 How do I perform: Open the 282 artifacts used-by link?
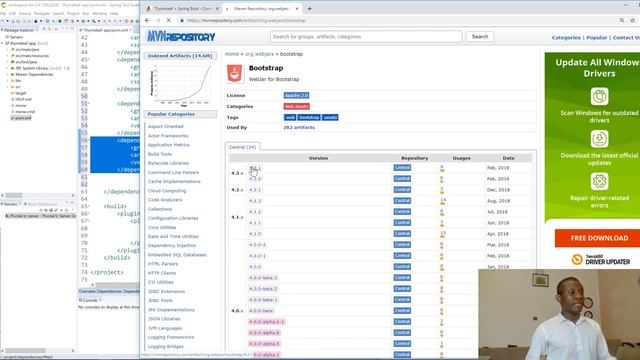coord(299,128)
